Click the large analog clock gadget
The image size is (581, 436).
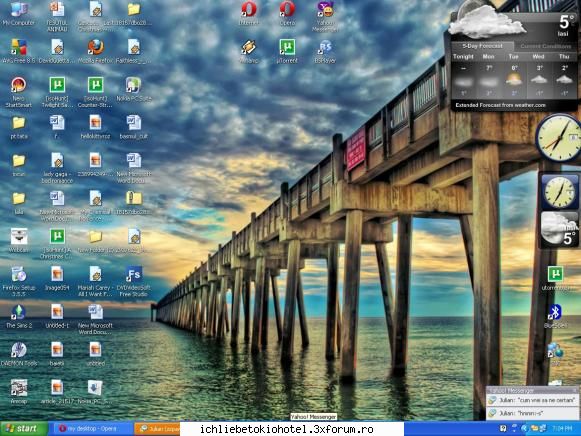[x=558, y=138]
